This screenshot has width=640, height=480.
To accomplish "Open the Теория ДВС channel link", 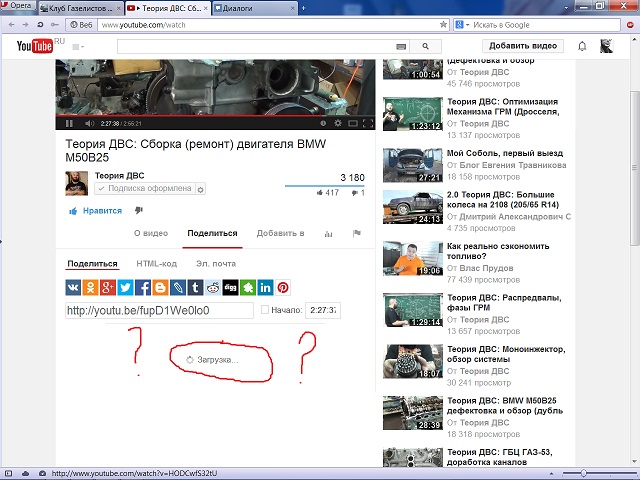I will tap(120, 176).
